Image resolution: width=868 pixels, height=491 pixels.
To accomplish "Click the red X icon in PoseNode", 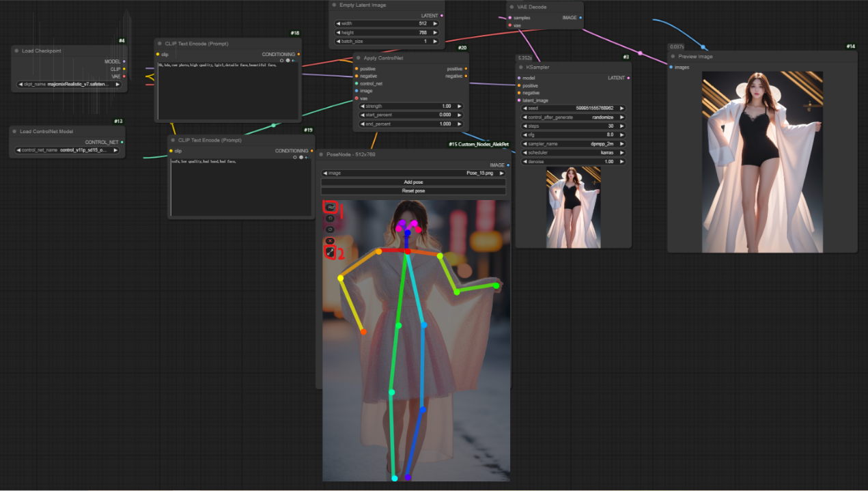I will click(x=331, y=241).
